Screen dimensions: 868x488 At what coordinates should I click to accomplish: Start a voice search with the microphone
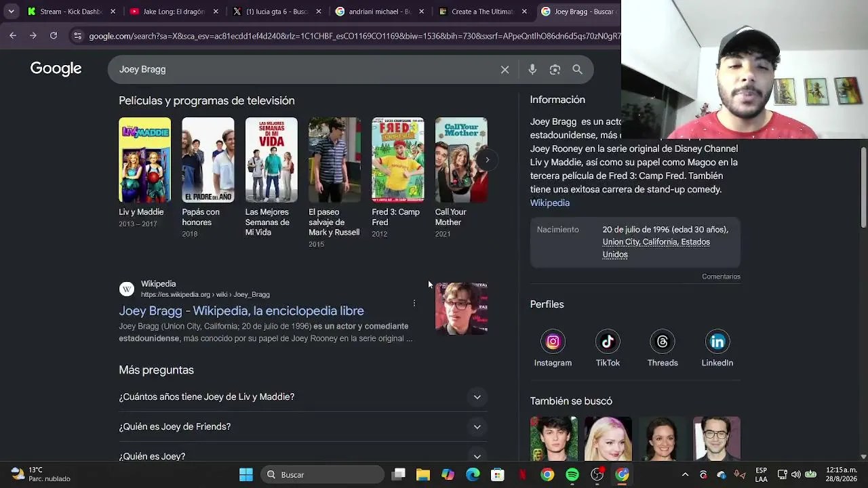pyautogui.click(x=532, y=69)
